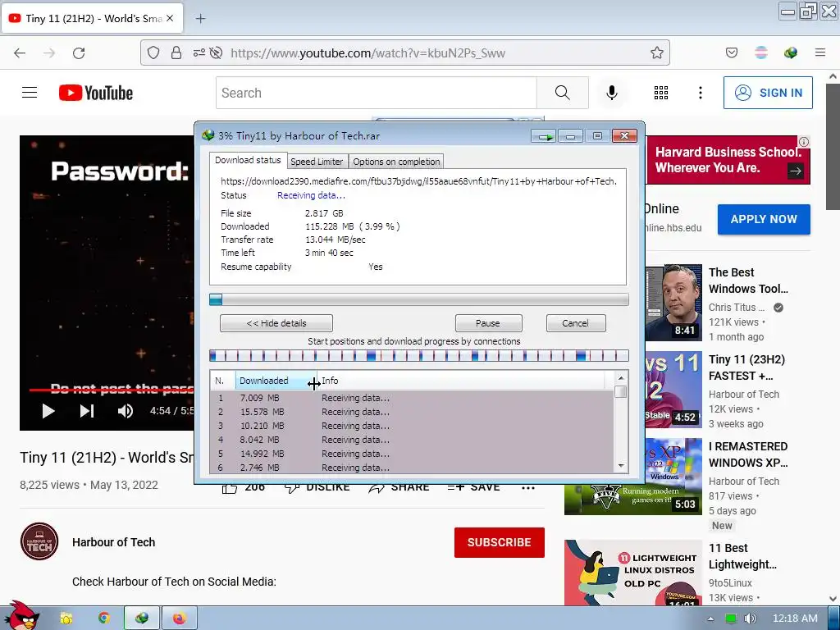840x630 pixels.
Task: Click the N. column header
Action: [x=222, y=381]
